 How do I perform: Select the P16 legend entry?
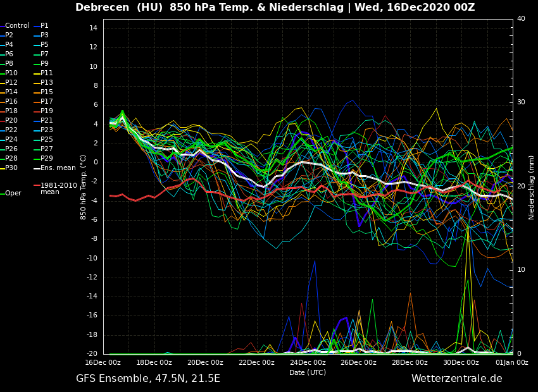pos(11,102)
